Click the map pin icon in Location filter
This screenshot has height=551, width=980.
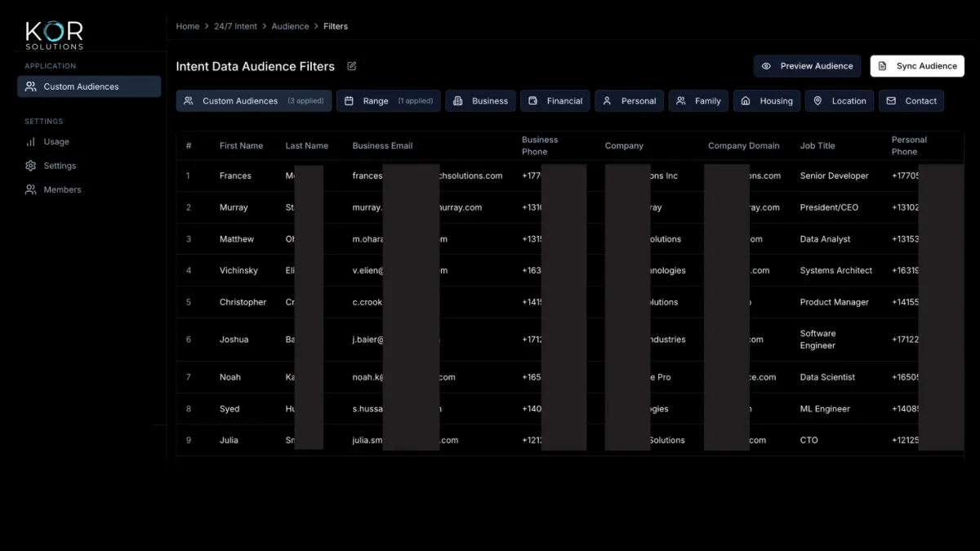pyautogui.click(x=817, y=101)
